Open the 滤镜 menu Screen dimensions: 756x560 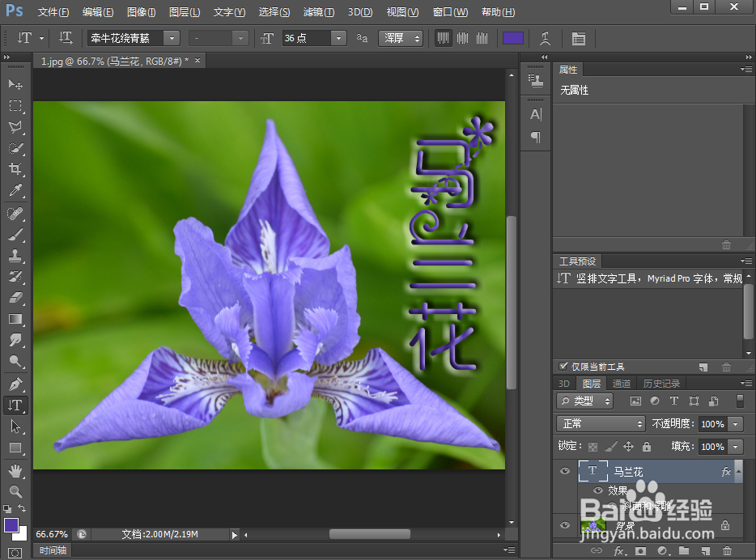319,12
